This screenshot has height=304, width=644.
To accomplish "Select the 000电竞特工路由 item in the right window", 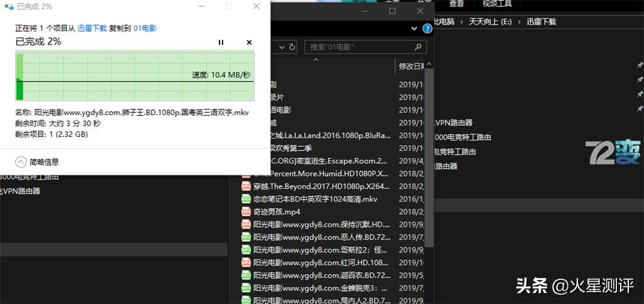I will pos(462,137).
